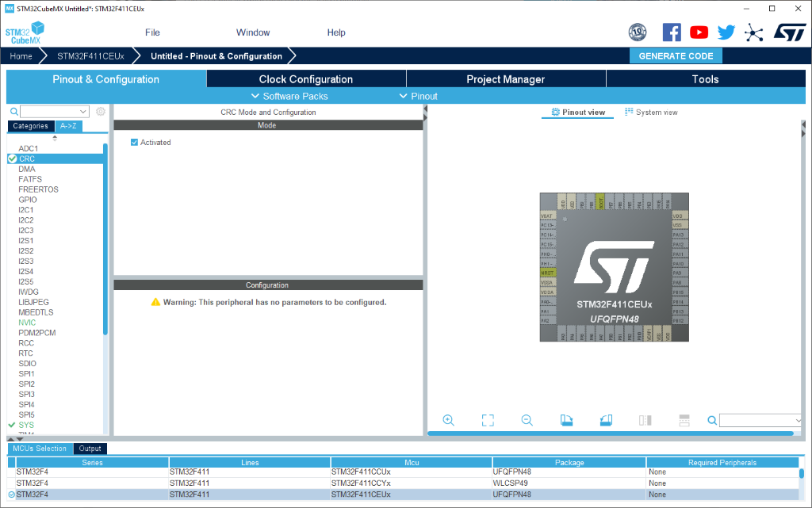
Task: Select the PA9 pin on the chip
Action: (680, 273)
